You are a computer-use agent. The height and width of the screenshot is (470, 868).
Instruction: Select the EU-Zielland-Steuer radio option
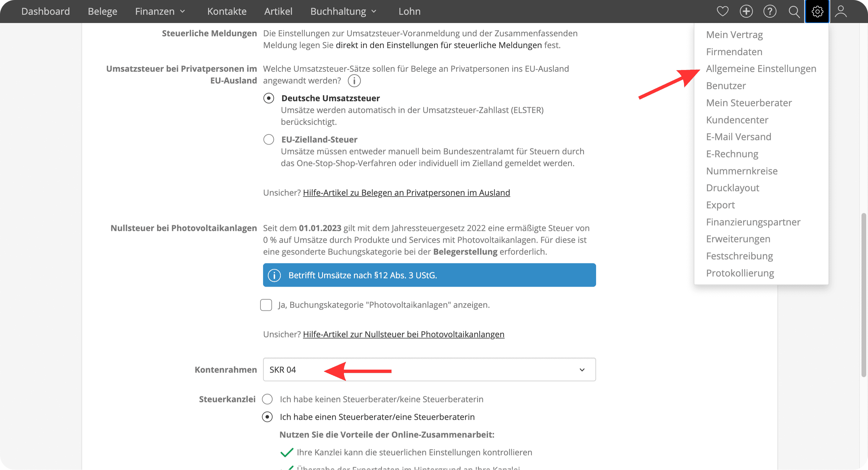click(x=269, y=139)
